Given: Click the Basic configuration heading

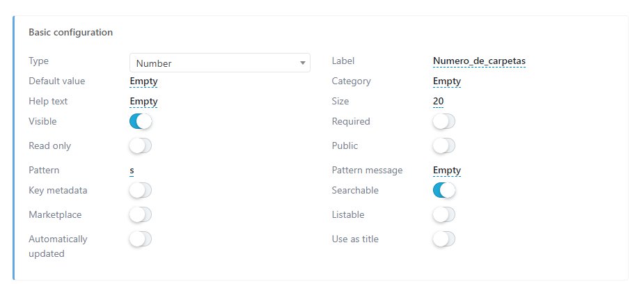Looking at the screenshot, I should click(x=70, y=32).
